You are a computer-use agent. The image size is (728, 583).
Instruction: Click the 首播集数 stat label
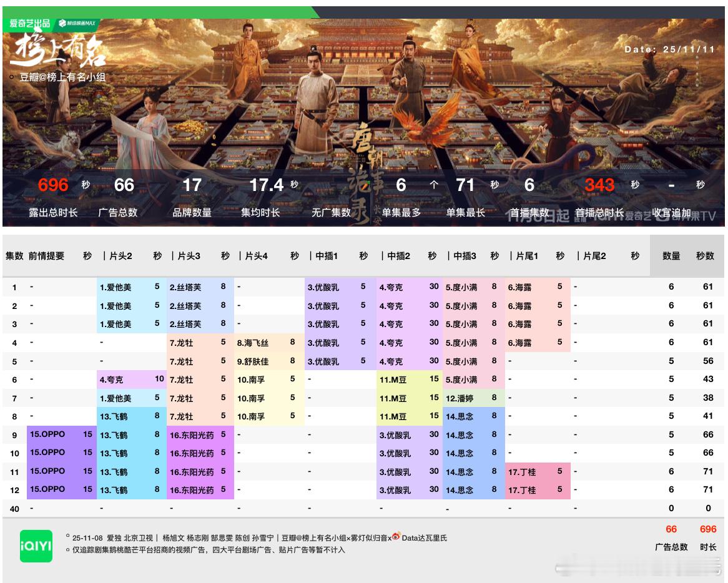tap(529, 213)
